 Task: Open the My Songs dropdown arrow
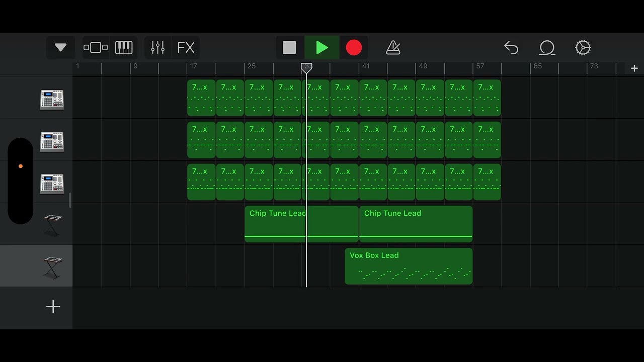(60, 48)
